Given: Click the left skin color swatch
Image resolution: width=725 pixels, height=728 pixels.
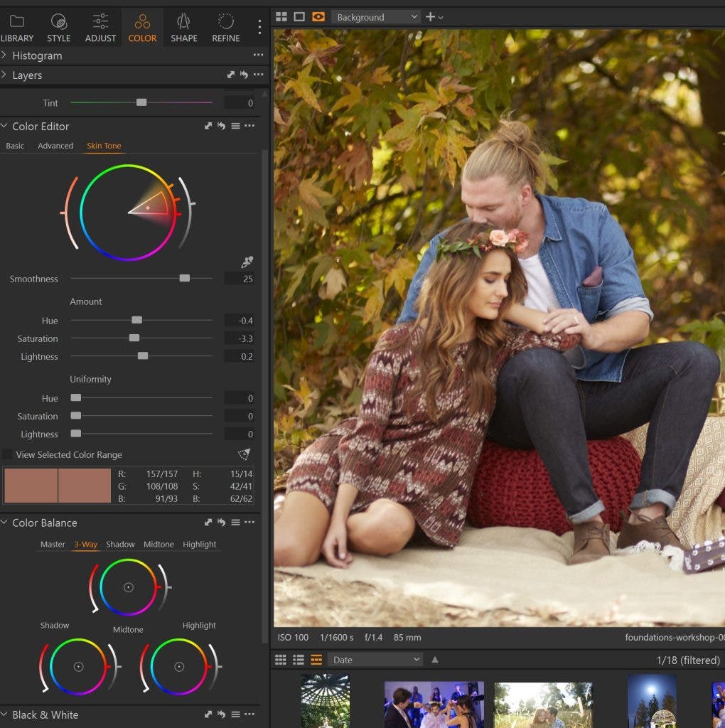Looking at the screenshot, I should (x=31, y=486).
